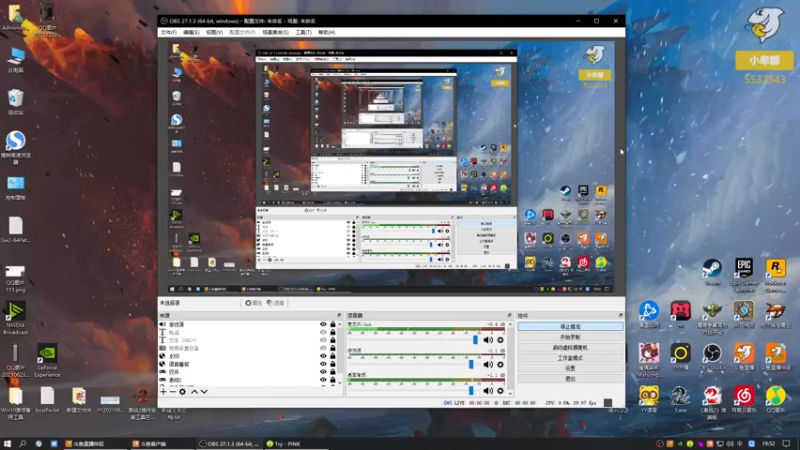Click the CPU and fps readout in the OBS status bar
This screenshot has width=800, height=450.
[x=571, y=403]
